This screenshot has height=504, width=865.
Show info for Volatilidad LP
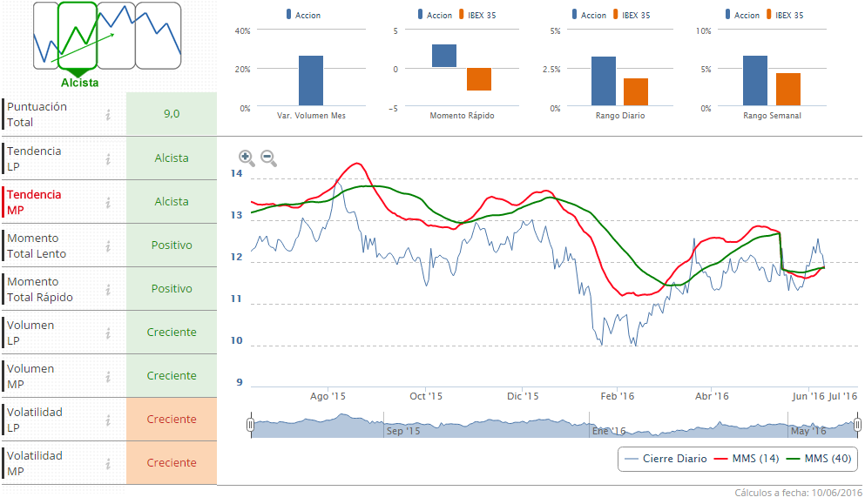point(108,420)
